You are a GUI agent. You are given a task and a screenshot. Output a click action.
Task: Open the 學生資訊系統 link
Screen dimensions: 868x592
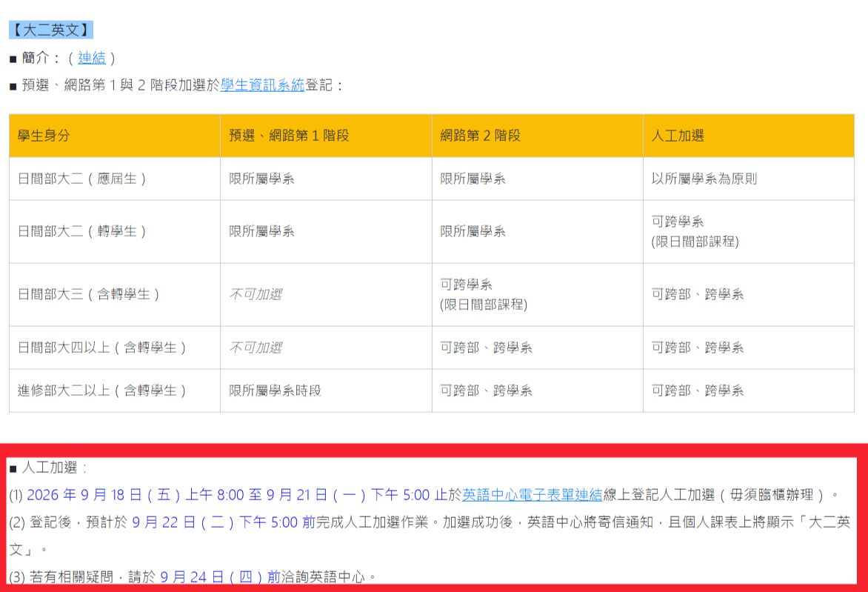click(262, 84)
